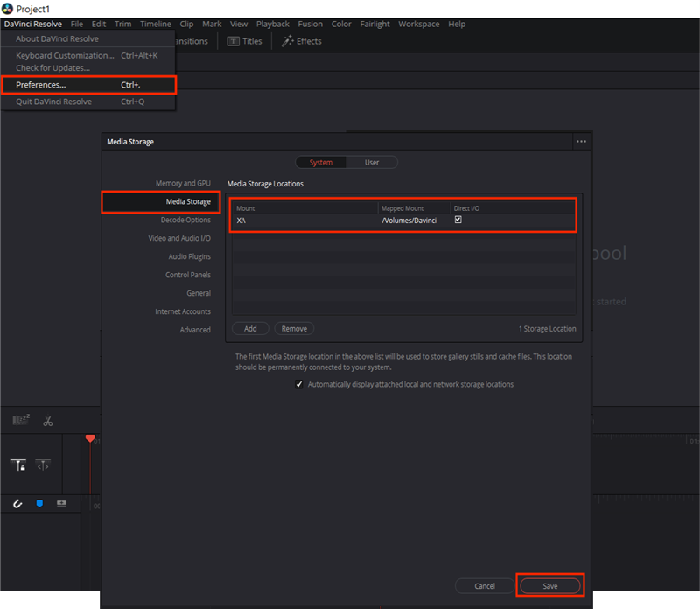Toggle the snapping magnet icon
Image resolution: width=700 pixels, height=609 pixels.
(x=17, y=504)
